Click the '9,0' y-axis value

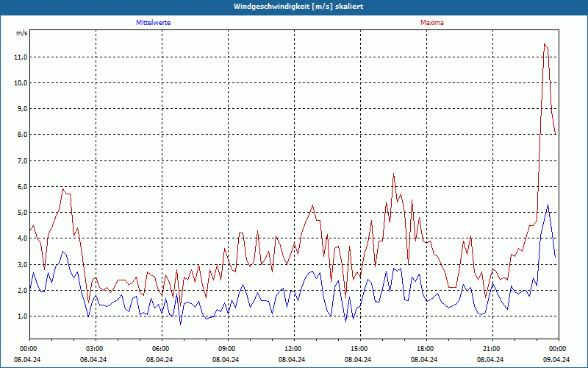pos(23,109)
